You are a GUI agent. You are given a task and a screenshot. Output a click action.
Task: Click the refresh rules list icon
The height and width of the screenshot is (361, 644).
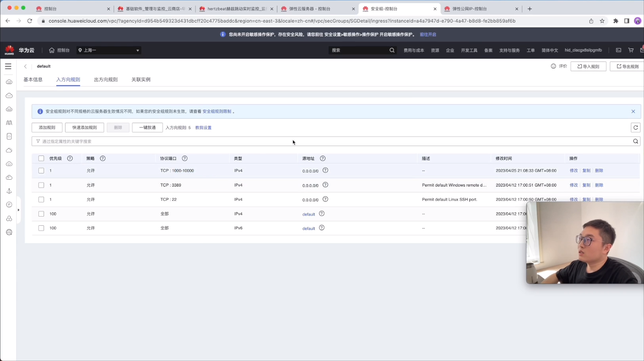click(x=636, y=127)
